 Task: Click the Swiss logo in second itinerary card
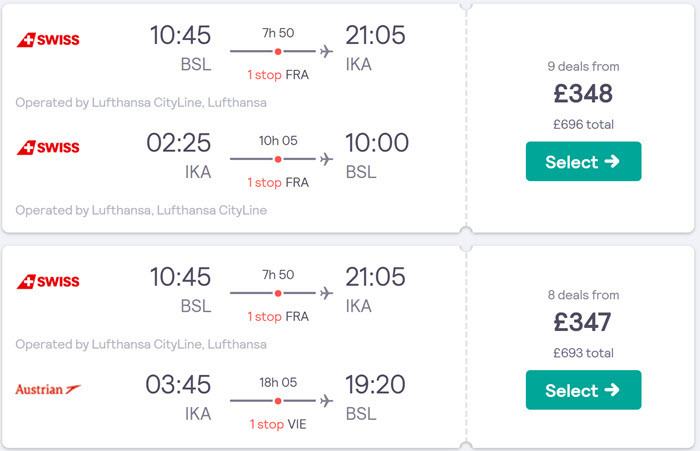(x=48, y=281)
